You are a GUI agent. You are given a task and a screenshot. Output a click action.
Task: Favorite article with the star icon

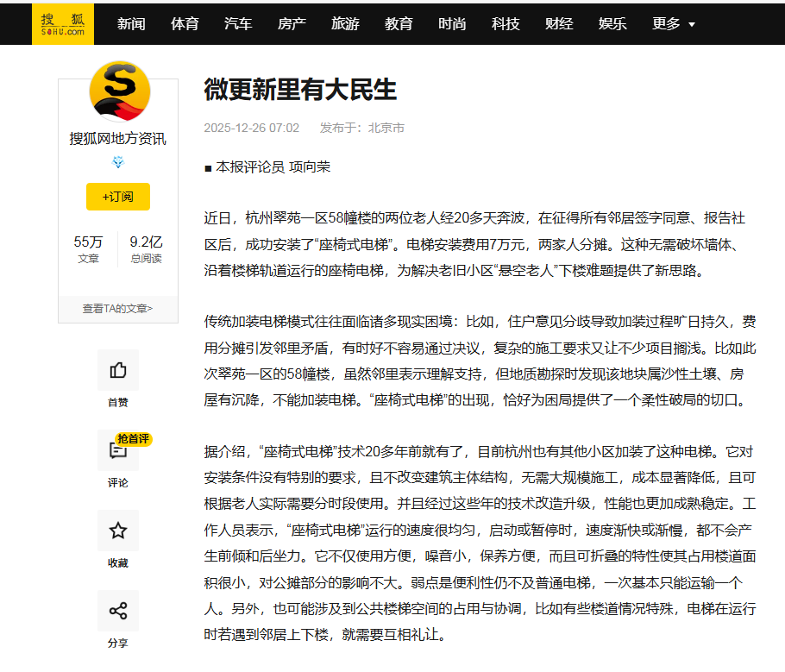118,531
